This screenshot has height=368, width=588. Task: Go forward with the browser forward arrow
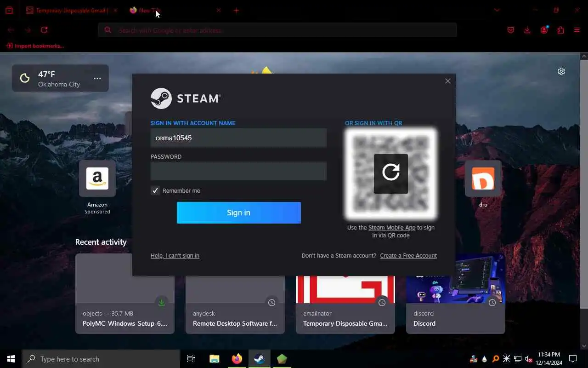(28, 30)
